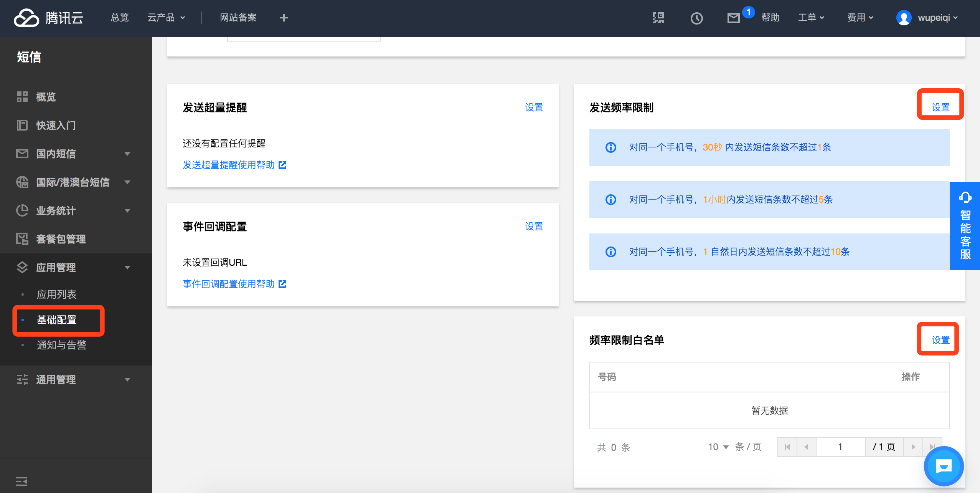Expand the 工单 dropdown
Viewport: 980px width, 493px height.
point(811,18)
